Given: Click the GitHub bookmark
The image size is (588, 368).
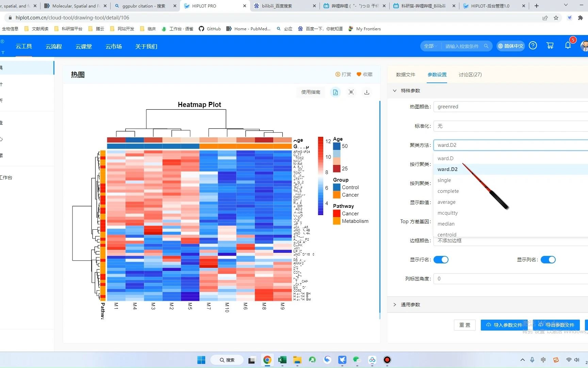Looking at the screenshot, I should 210,29.
